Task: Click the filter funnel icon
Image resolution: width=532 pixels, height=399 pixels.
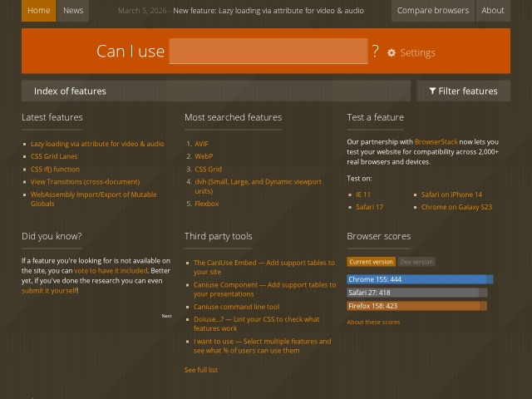Action: (432, 91)
